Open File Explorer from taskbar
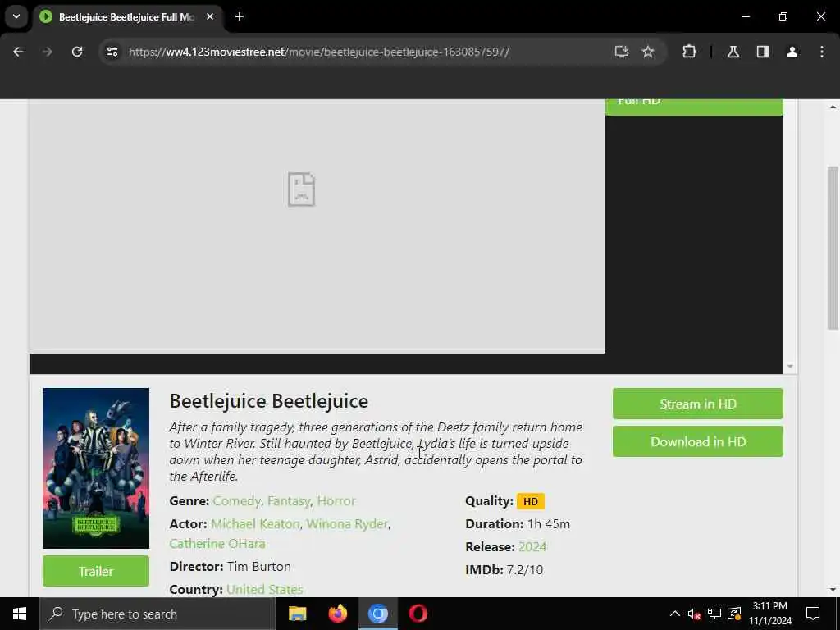 [297, 614]
